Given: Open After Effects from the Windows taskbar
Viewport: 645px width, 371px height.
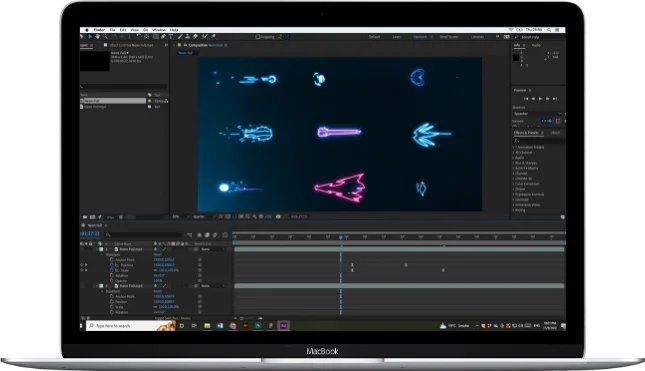Looking at the screenshot, I should [284, 325].
